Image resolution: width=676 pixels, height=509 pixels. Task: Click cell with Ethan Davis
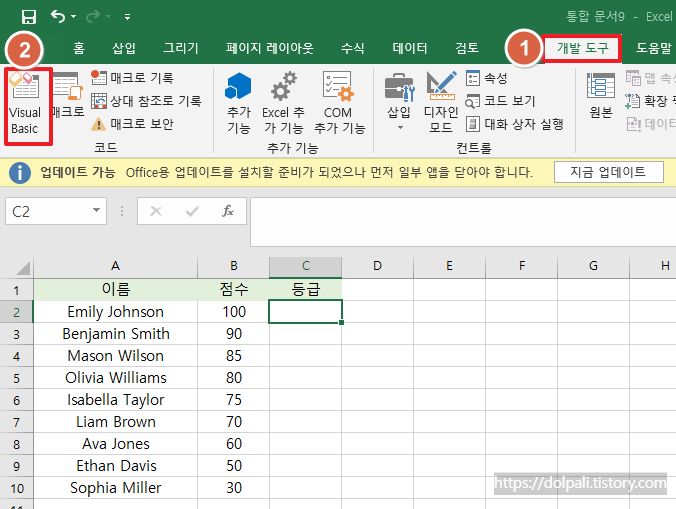point(116,465)
